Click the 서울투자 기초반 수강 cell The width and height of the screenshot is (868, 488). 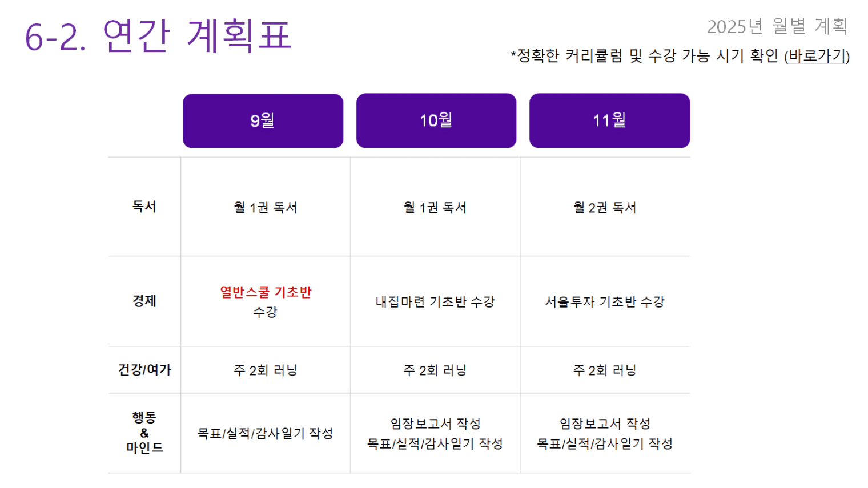605,302
